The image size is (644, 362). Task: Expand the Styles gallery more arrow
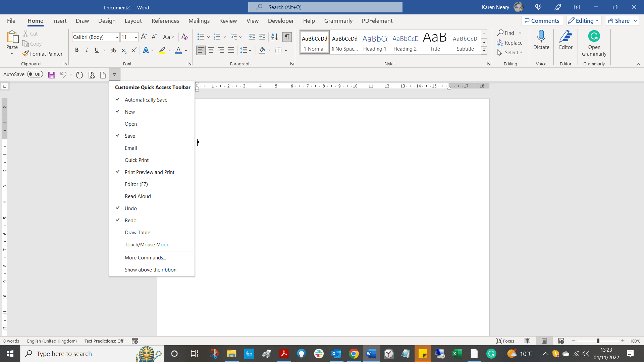[484, 50]
